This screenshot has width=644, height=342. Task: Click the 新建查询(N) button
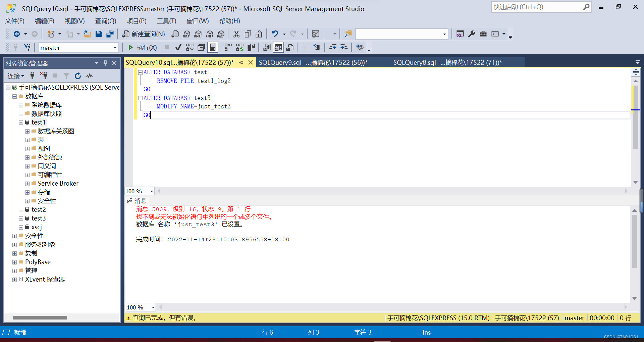point(144,34)
